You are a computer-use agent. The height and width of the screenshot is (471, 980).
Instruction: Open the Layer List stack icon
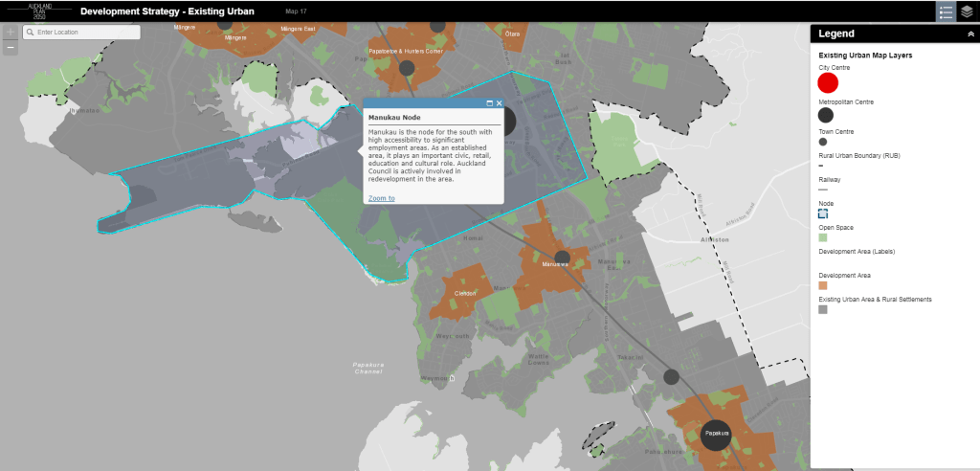point(968,11)
